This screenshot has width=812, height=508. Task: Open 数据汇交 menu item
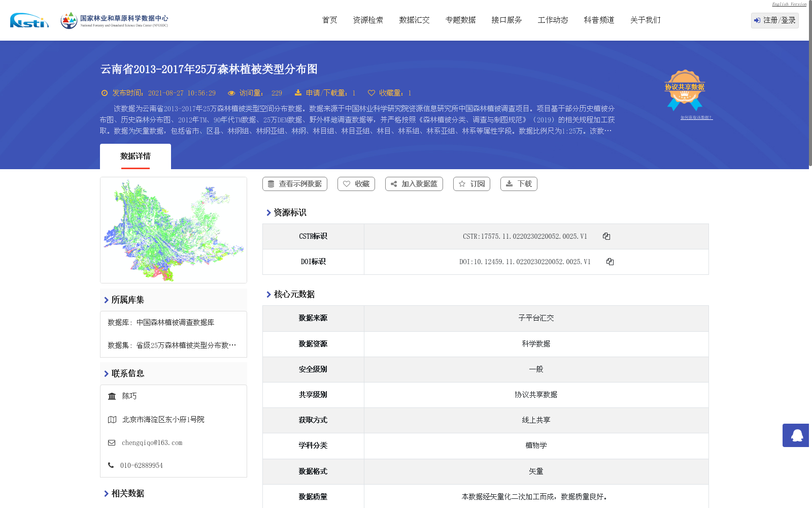(415, 20)
